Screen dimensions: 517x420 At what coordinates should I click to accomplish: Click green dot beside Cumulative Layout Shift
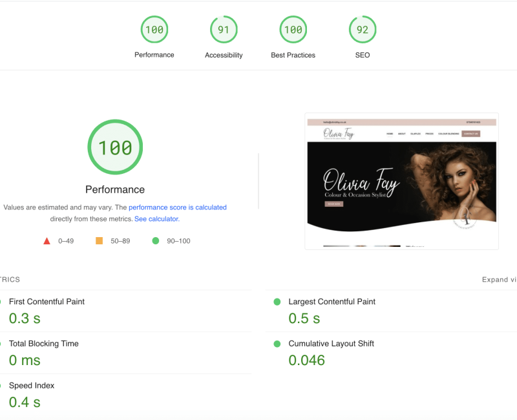[x=277, y=344]
